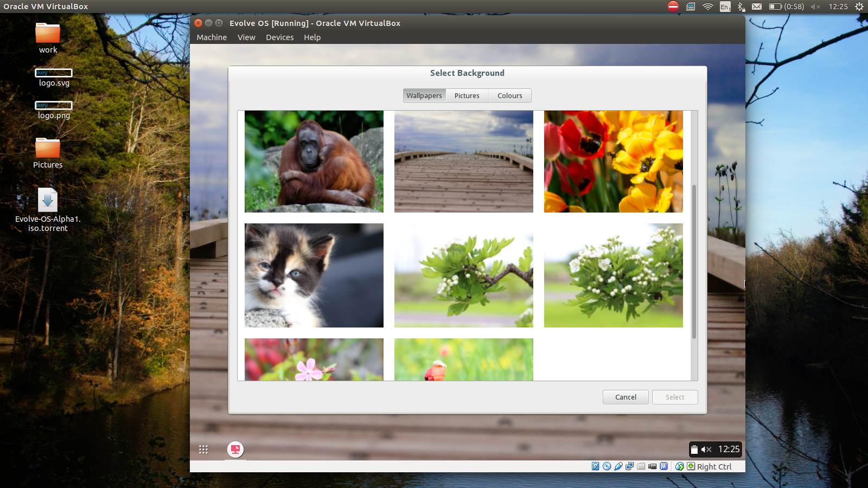Open the USB devices status icon
This screenshot has height=488, width=868.
618,466
